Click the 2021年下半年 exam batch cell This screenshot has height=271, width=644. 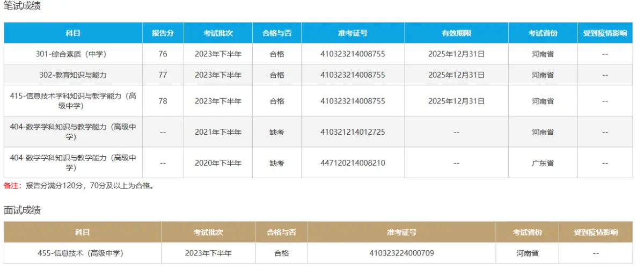coord(218,132)
